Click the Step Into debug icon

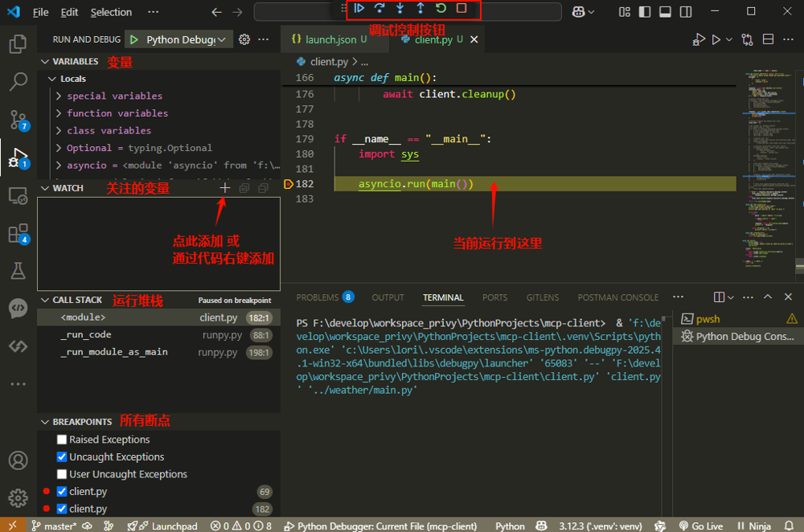(400, 9)
